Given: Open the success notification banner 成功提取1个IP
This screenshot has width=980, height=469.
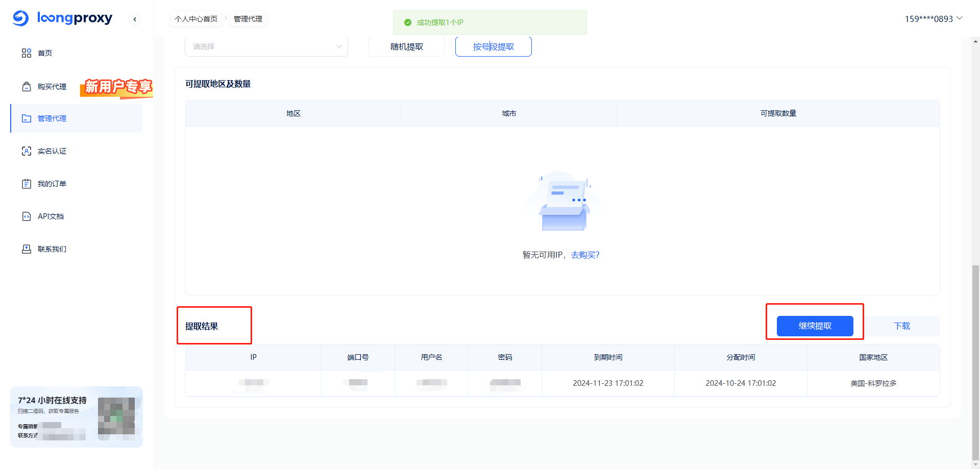Looking at the screenshot, I should 489,22.
